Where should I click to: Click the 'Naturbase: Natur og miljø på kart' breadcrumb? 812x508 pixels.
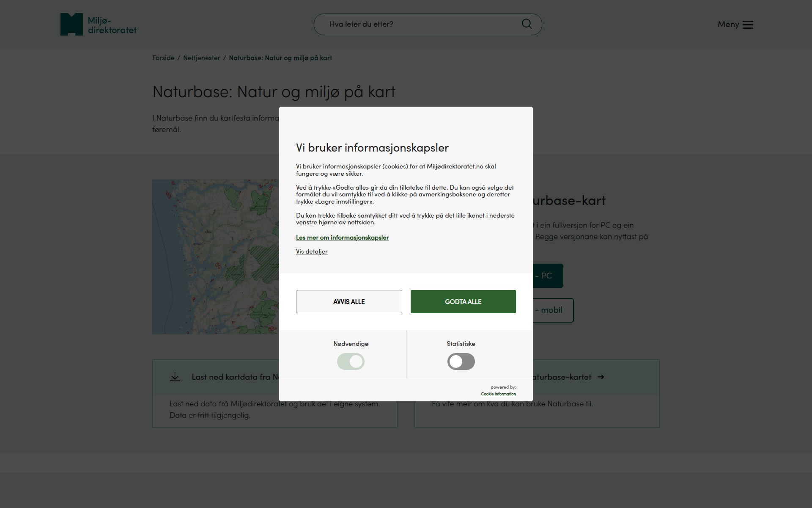click(x=280, y=58)
